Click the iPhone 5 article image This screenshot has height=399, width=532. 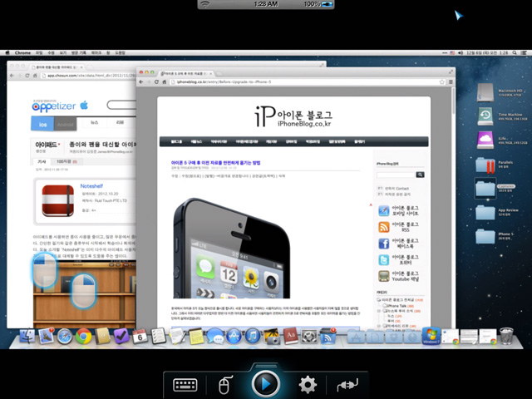tap(232, 248)
